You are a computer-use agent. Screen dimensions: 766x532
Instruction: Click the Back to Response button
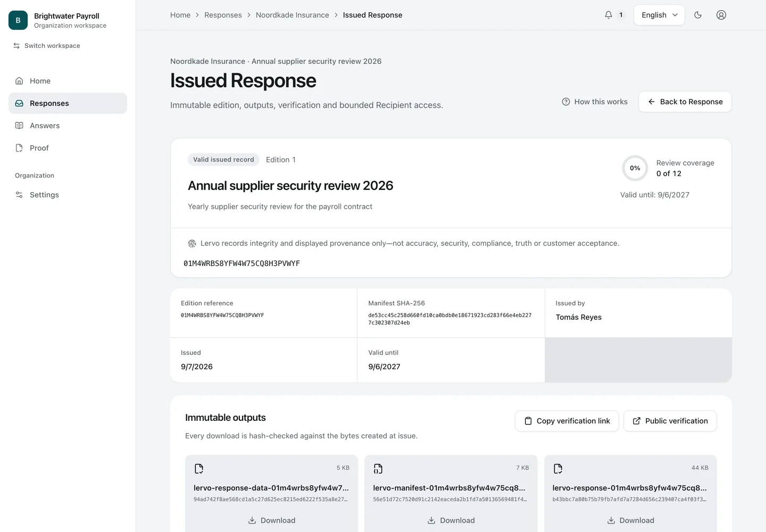coord(685,102)
